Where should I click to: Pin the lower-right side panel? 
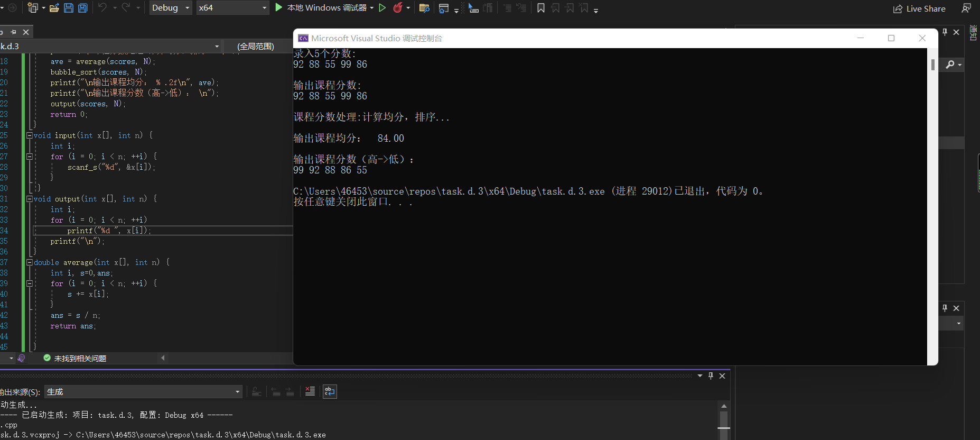click(x=945, y=308)
